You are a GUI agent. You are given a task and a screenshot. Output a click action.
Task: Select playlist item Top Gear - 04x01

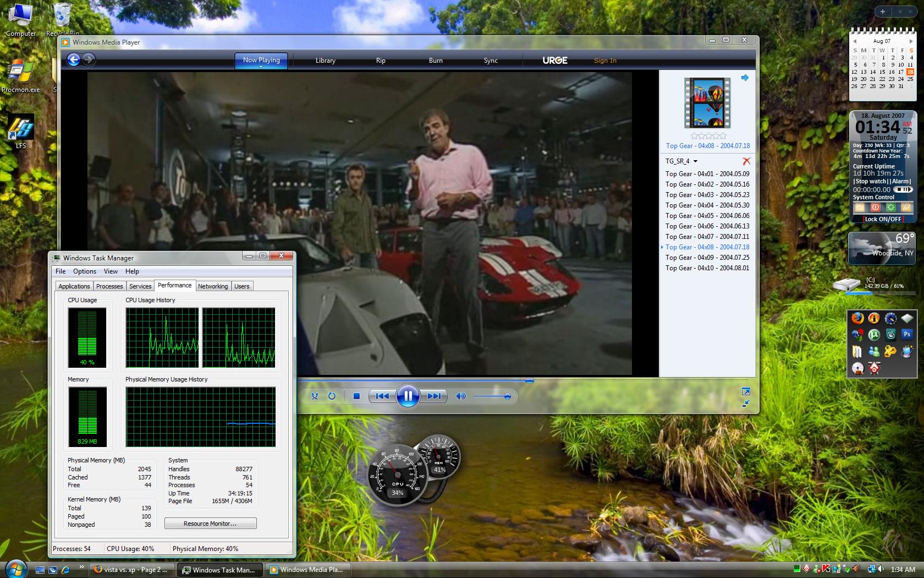pos(707,174)
